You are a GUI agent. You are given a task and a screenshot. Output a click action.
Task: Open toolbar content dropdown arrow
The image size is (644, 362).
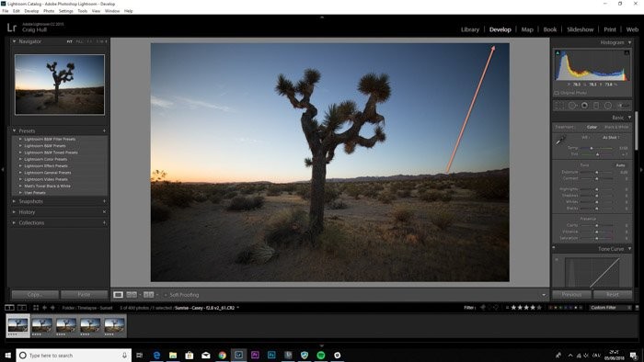coord(544,295)
